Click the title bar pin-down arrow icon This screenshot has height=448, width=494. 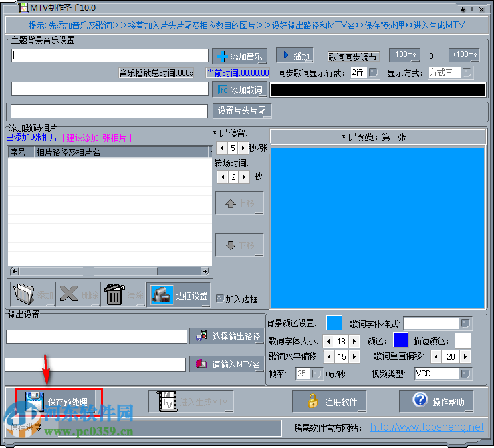click(463, 9)
